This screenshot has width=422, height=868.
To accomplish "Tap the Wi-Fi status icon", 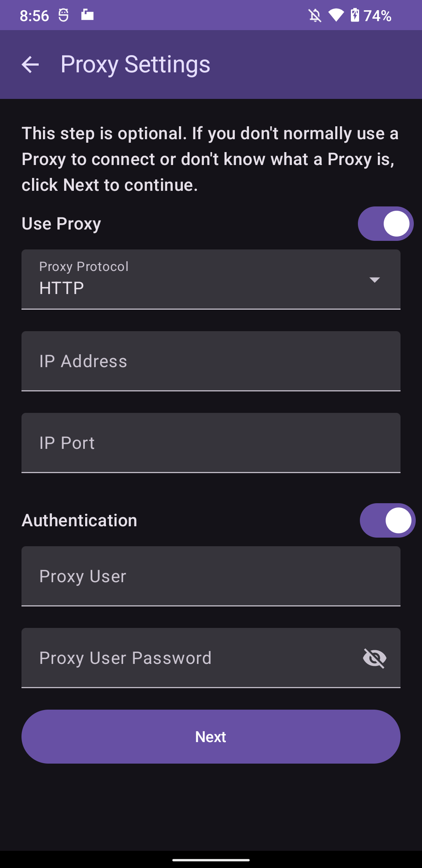I will [x=336, y=16].
